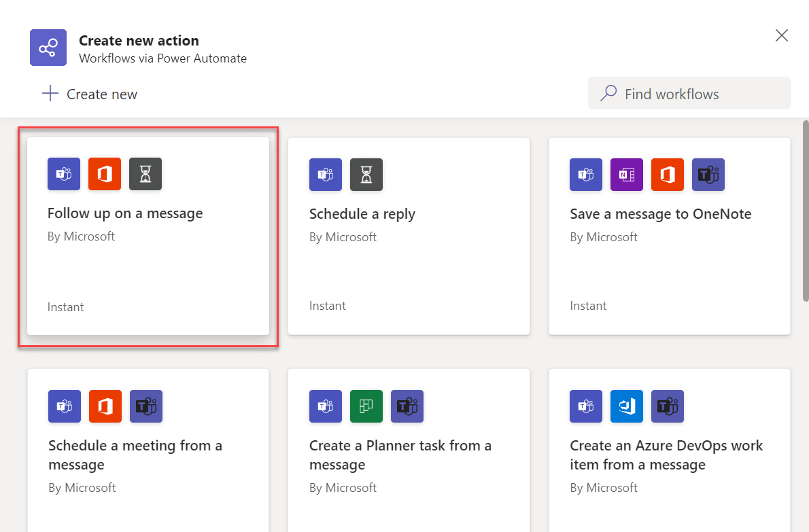Open the Follow up on a message template
809x532 pixels.
pyautogui.click(x=125, y=213)
